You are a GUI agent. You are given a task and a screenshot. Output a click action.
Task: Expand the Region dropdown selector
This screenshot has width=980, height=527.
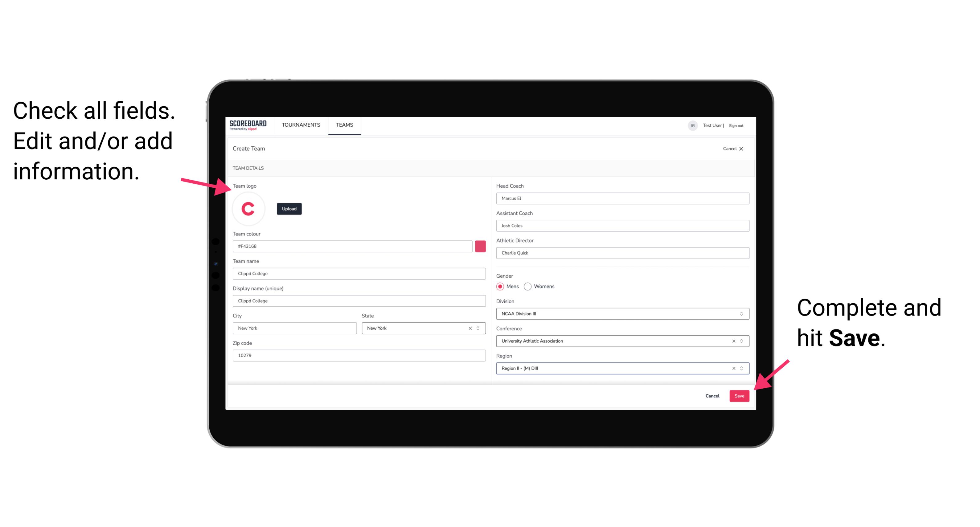(742, 368)
